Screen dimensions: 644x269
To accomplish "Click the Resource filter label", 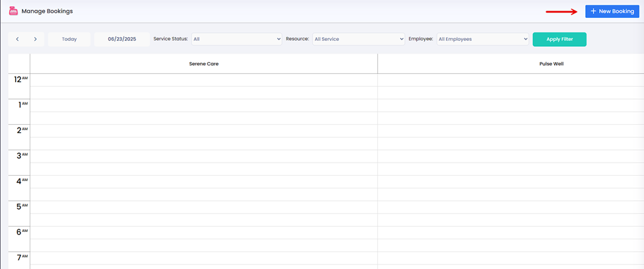I will point(297,39).
